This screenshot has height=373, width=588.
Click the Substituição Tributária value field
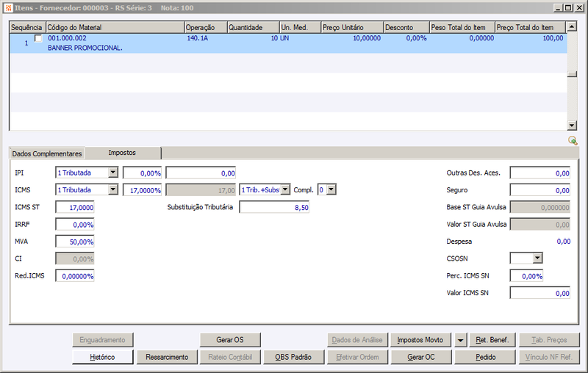pos(274,207)
